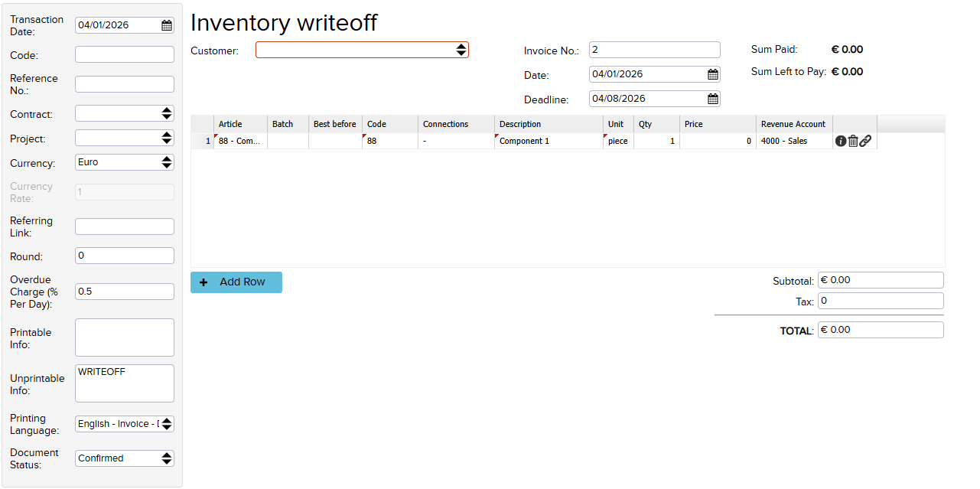The width and height of the screenshot is (980, 489).
Task: Expand the Contract dropdown
Action: click(x=167, y=113)
